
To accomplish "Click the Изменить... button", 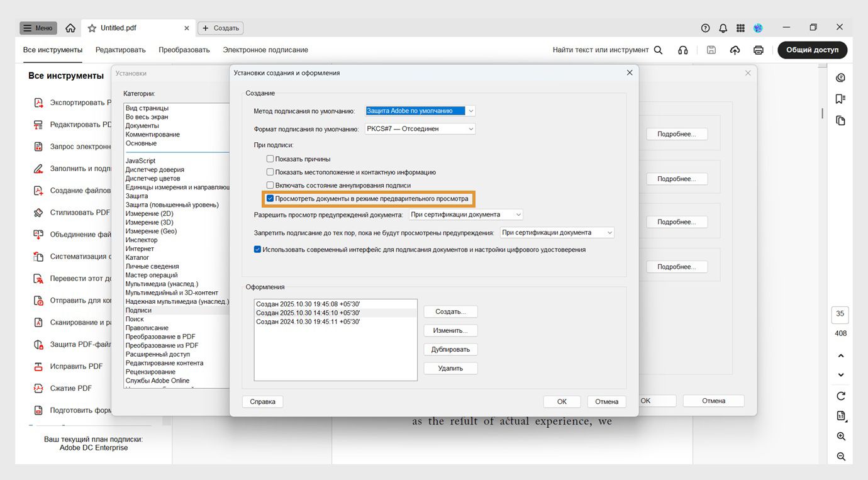I will click(x=450, y=330).
